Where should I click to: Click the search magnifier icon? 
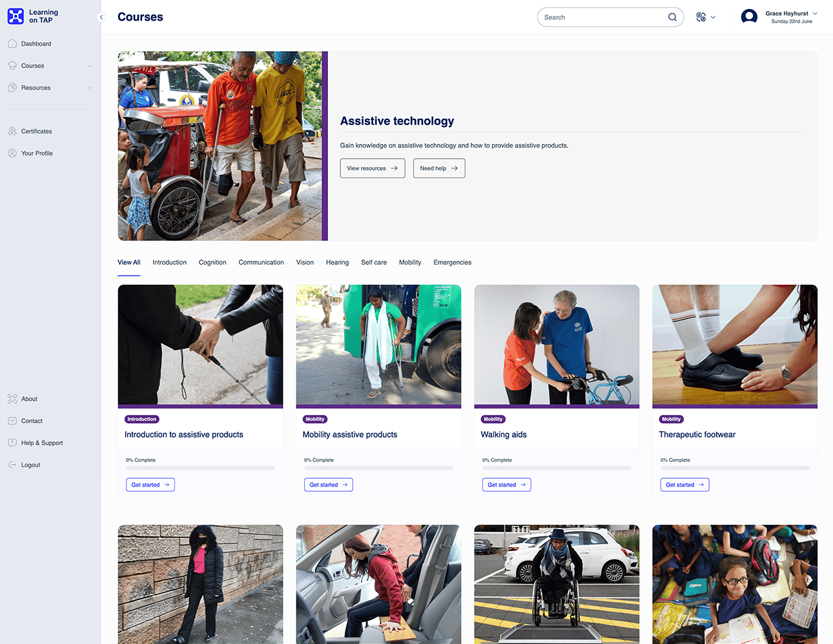672,17
